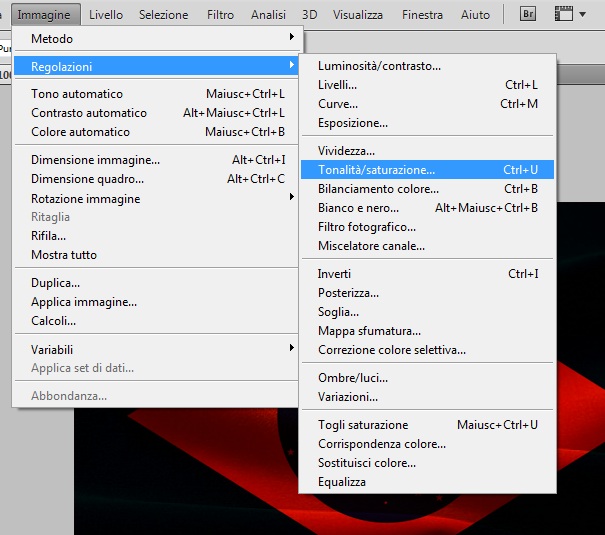Select Luminosità/contrasto adjustment
Image resolution: width=605 pixels, height=535 pixels.
pos(427,66)
